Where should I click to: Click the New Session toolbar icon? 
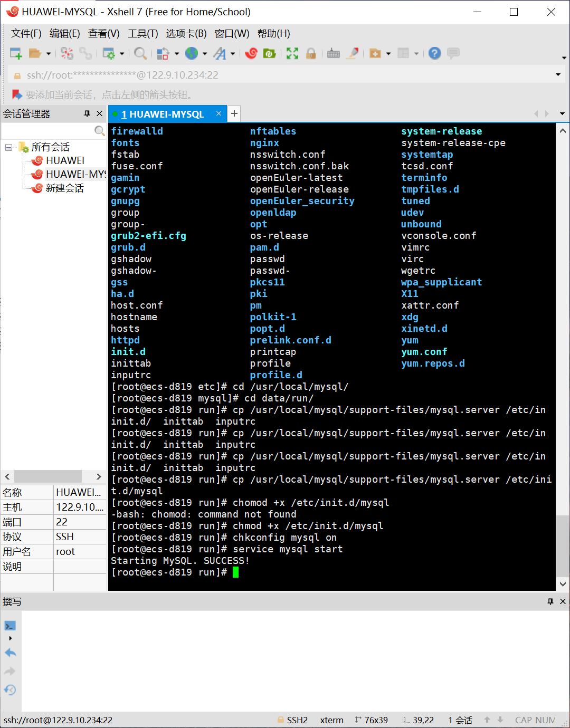click(16, 53)
